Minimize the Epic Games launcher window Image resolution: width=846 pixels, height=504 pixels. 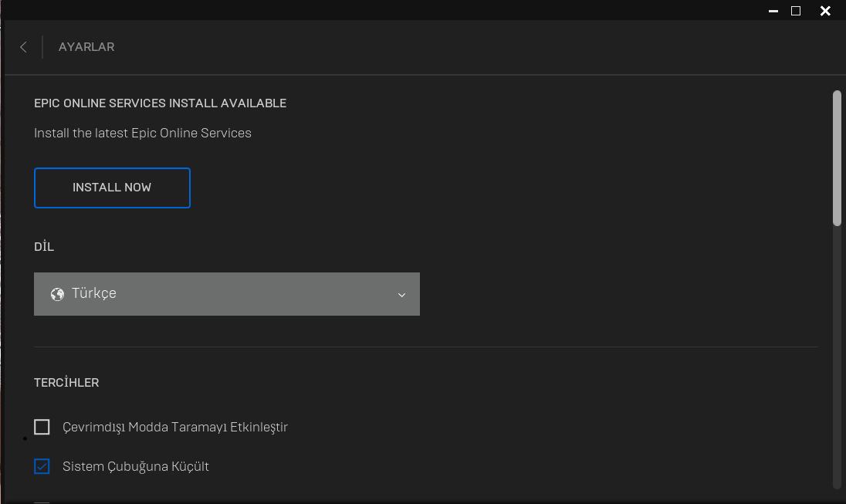(773, 11)
